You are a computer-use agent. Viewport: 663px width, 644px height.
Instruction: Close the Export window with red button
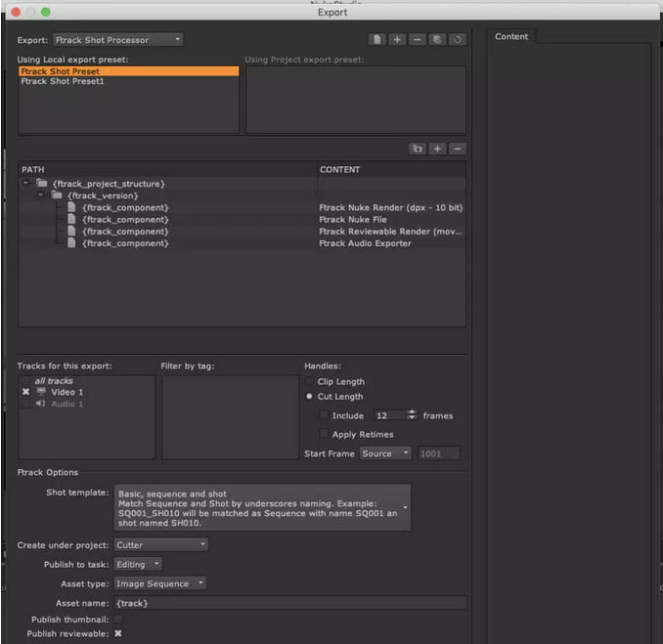pos(16,12)
